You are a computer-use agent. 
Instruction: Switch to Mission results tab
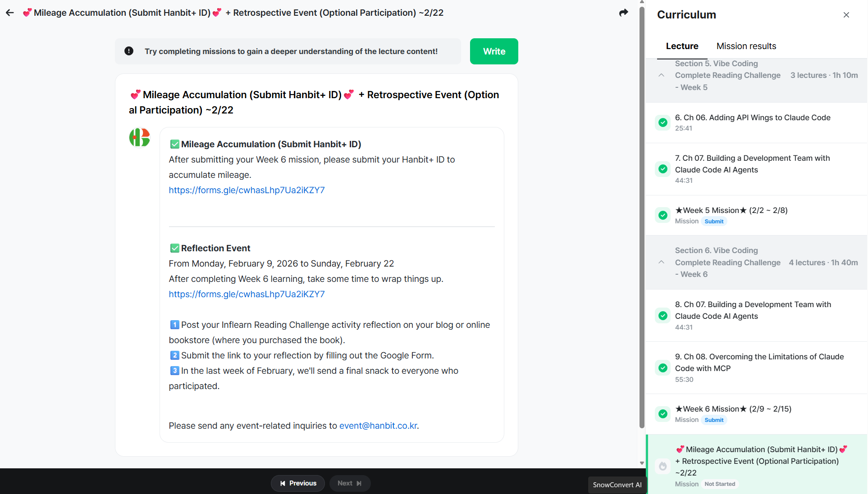(x=746, y=46)
